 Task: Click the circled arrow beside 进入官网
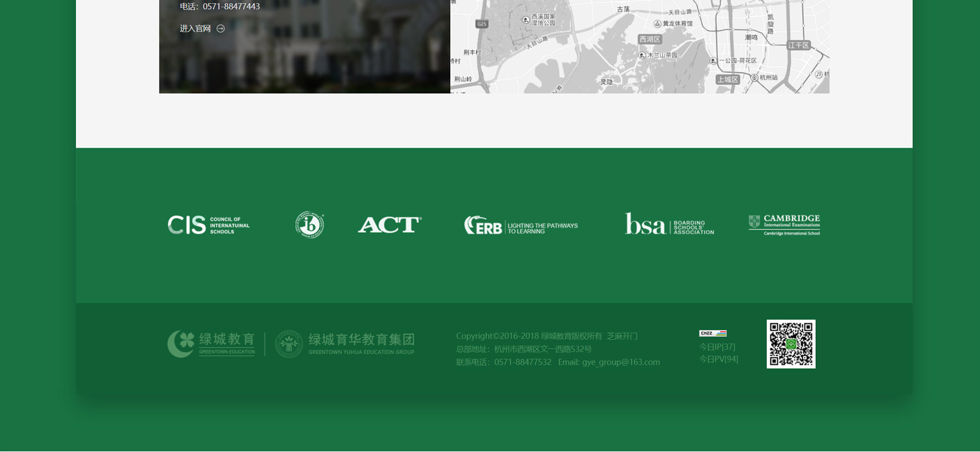221,29
